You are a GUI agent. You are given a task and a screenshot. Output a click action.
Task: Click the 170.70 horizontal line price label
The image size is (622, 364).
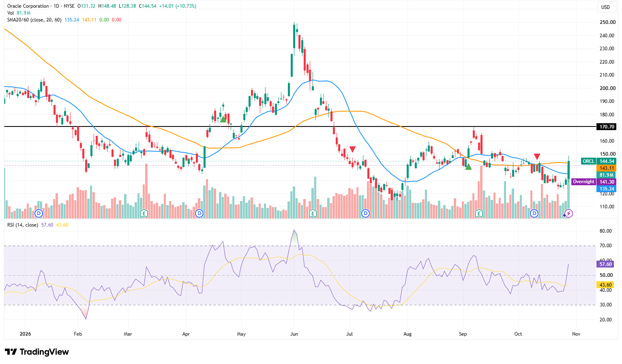[x=607, y=127]
